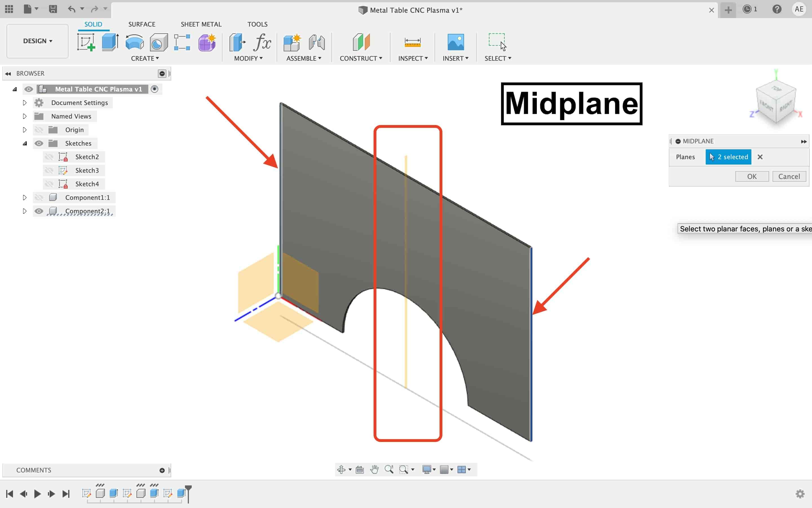The height and width of the screenshot is (508, 812).
Task: Click the Save icon
Action: tap(53, 9)
